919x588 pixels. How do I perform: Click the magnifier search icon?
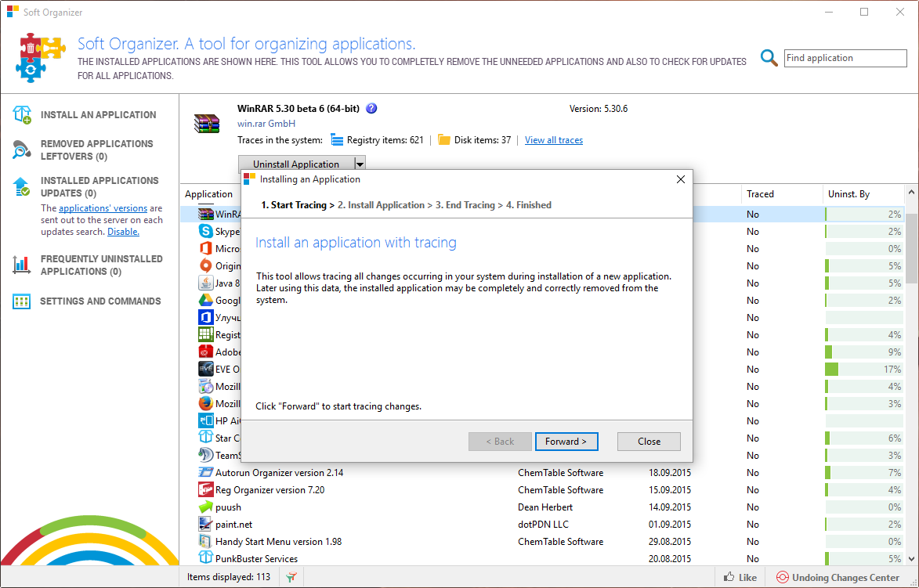[769, 58]
